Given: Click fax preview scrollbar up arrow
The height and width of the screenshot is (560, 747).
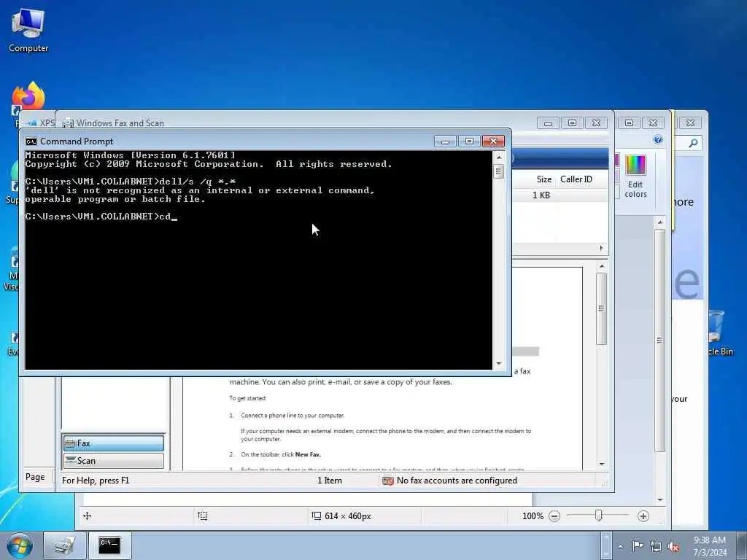Looking at the screenshot, I should point(602,266).
